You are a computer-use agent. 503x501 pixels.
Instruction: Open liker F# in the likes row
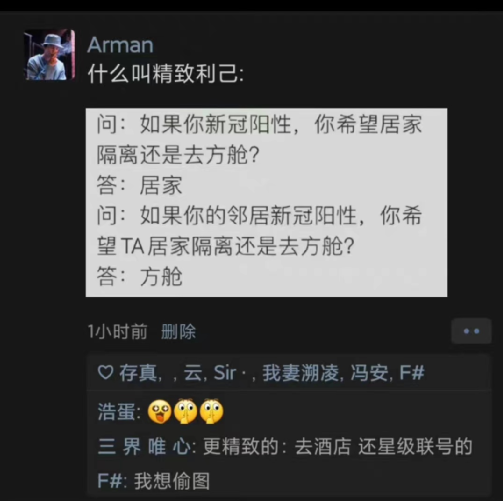(412, 373)
